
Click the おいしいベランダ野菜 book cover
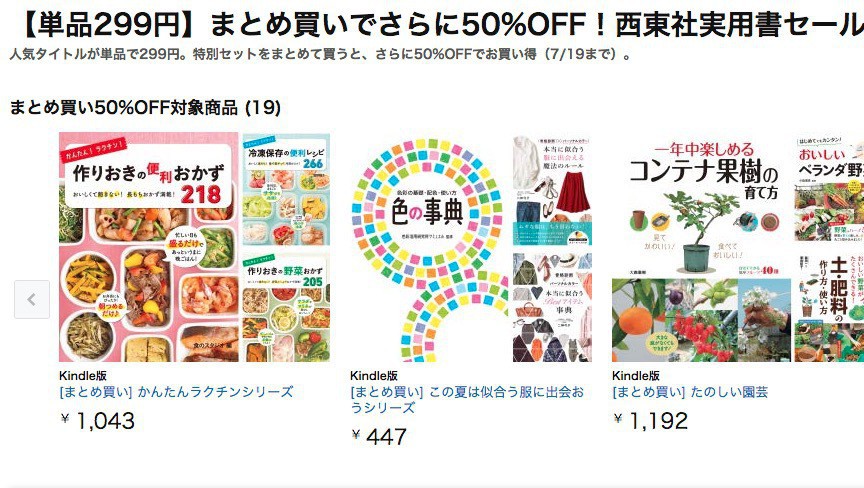(829, 190)
